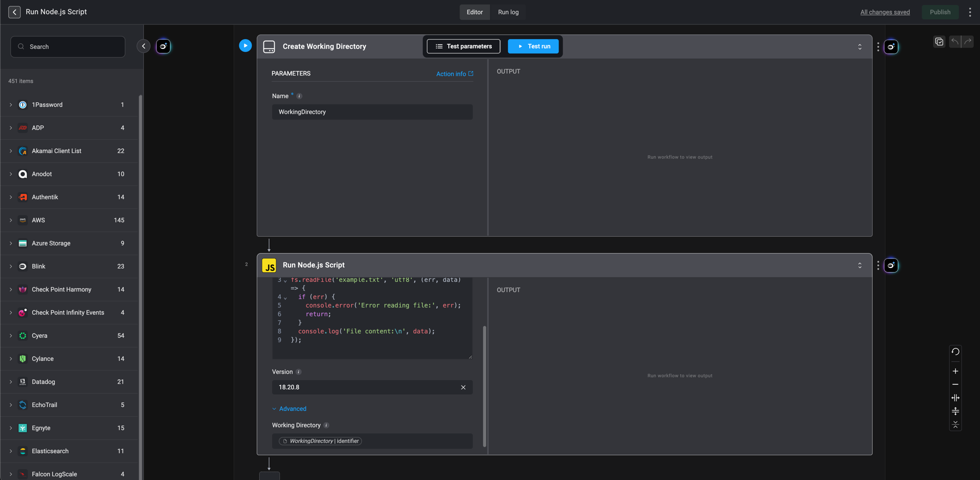Click the redo arrow icon
980x480 pixels.
point(968,42)
